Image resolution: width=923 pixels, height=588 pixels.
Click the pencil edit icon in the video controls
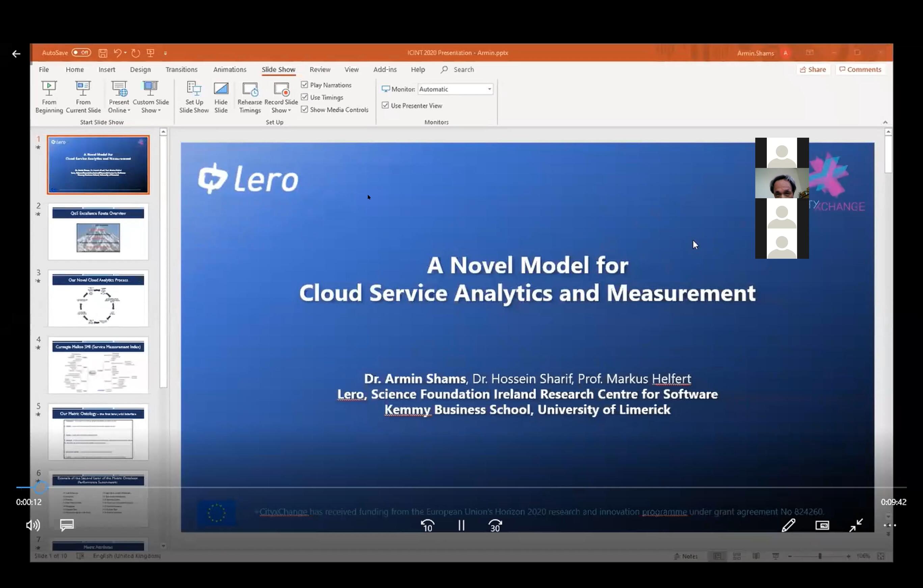click(788, 525)
